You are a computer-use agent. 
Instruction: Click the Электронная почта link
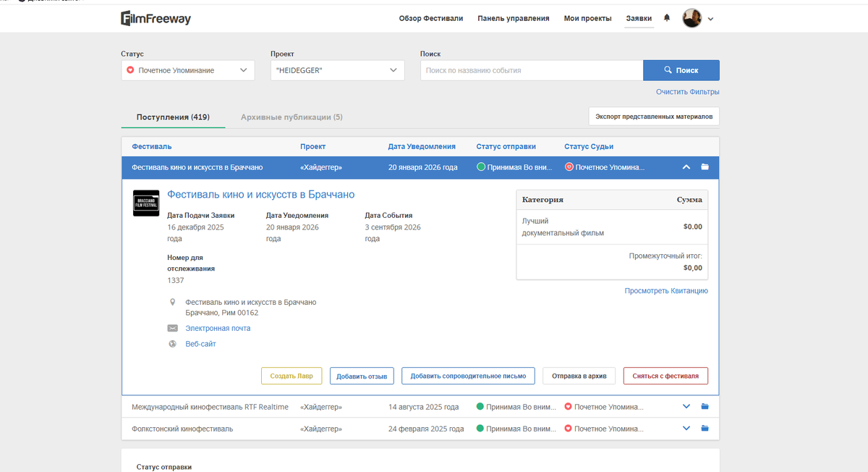point(218,329)
